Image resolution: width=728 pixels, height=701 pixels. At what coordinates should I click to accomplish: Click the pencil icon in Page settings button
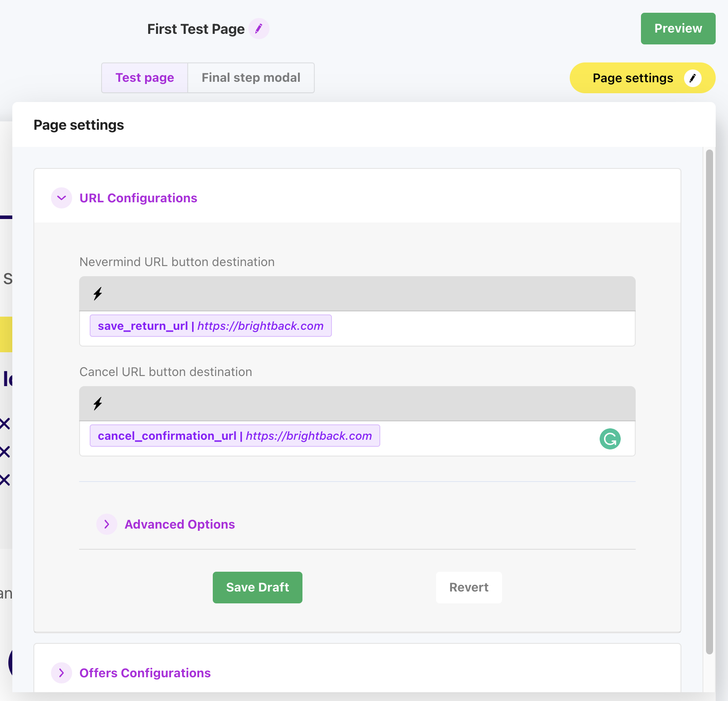click(x=692, y=78)
